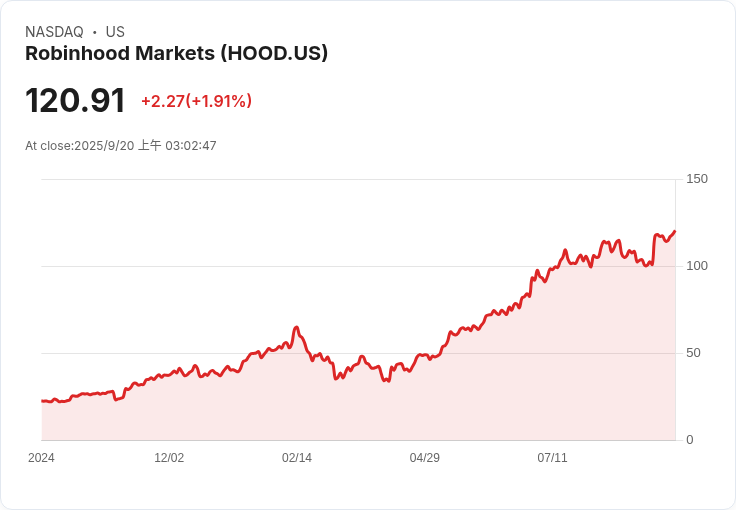736x510 pixels.
Task: Click the 50 y-axis label
Action: pos(693,353)
